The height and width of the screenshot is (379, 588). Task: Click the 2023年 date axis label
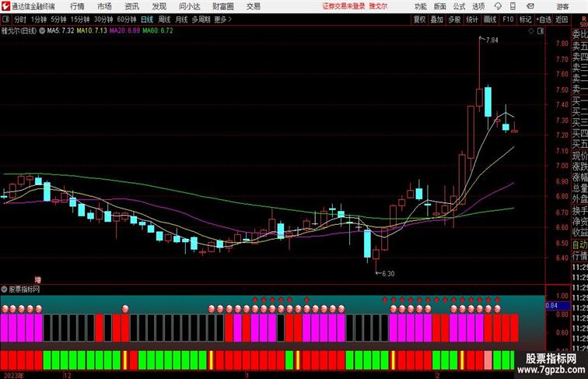[x=13, y=375]
